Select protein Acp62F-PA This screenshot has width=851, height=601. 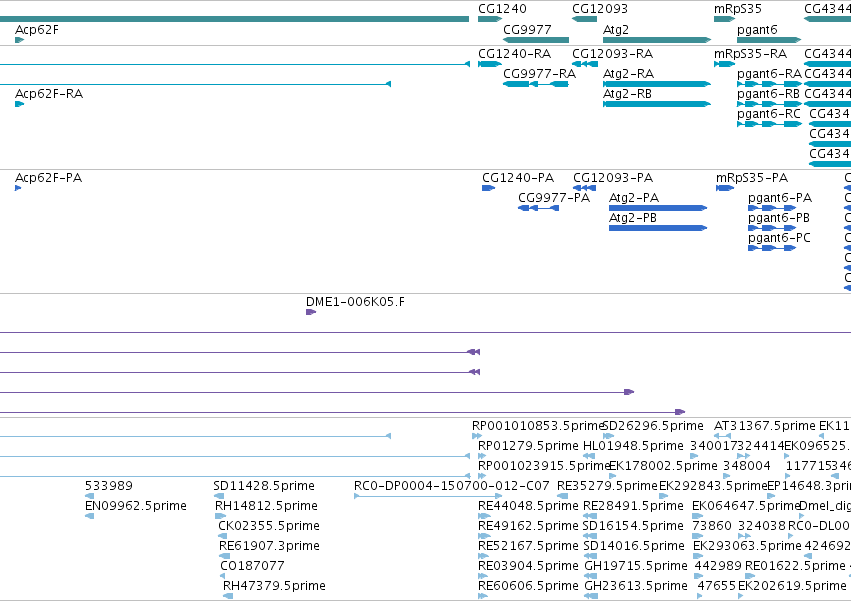pos(48,178)
